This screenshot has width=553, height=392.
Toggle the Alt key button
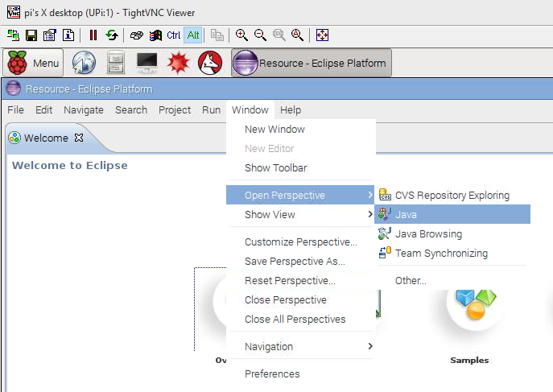pyautogui.click(x=193, y=35)
